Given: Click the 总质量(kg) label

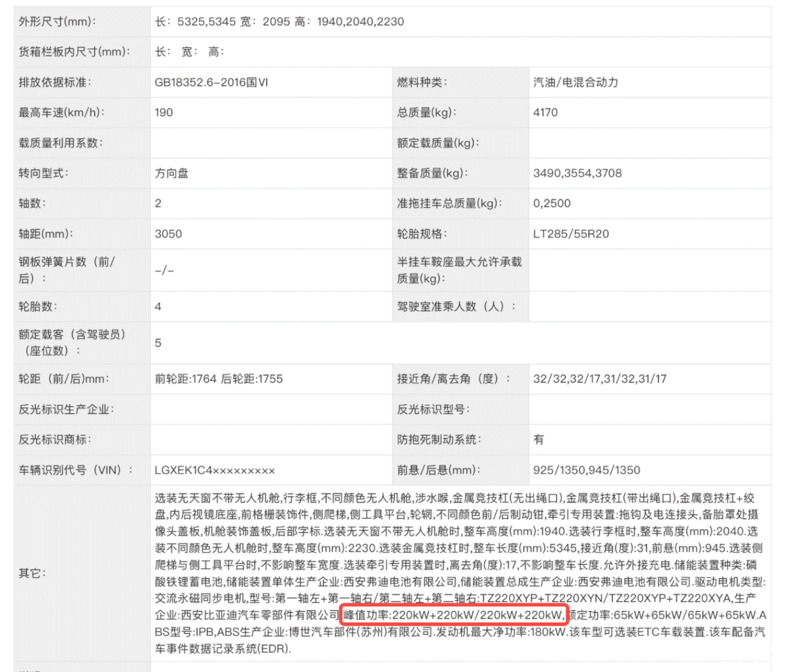Looking at the screenshot, I should [427, 112].
